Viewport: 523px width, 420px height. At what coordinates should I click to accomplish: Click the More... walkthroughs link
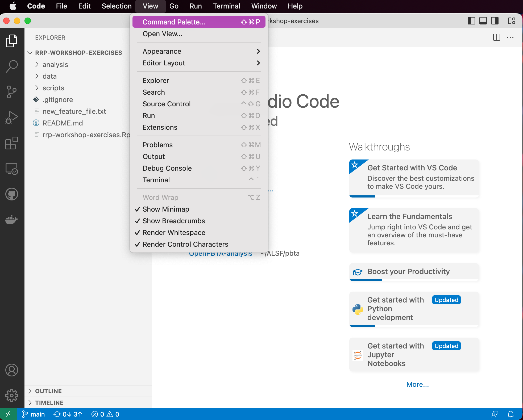point(418,384)
